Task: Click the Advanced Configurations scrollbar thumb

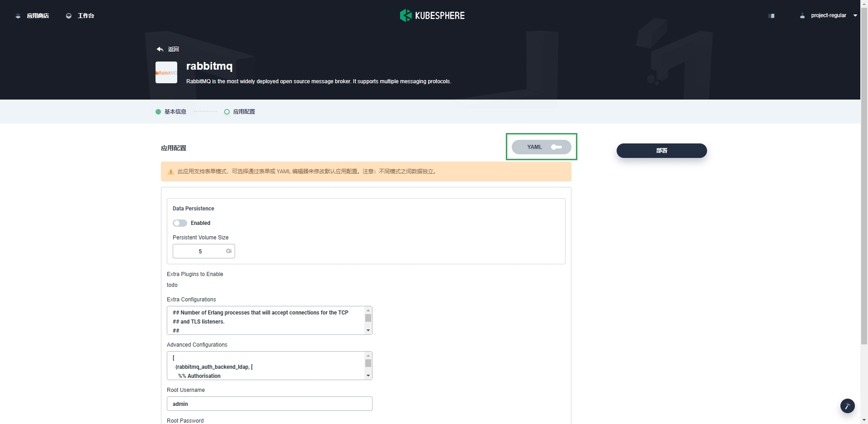Action: click(x=368, y=363)
